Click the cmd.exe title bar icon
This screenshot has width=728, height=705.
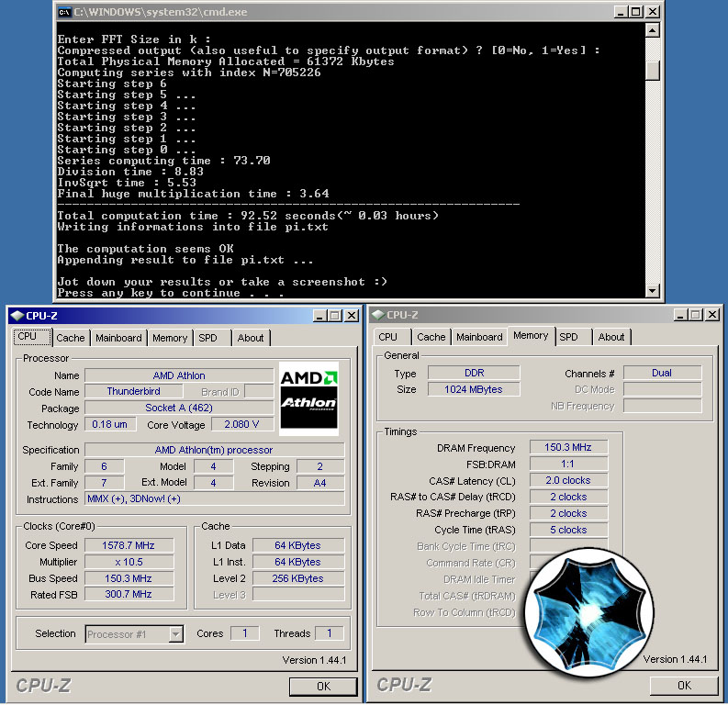(x=64, y=12)
